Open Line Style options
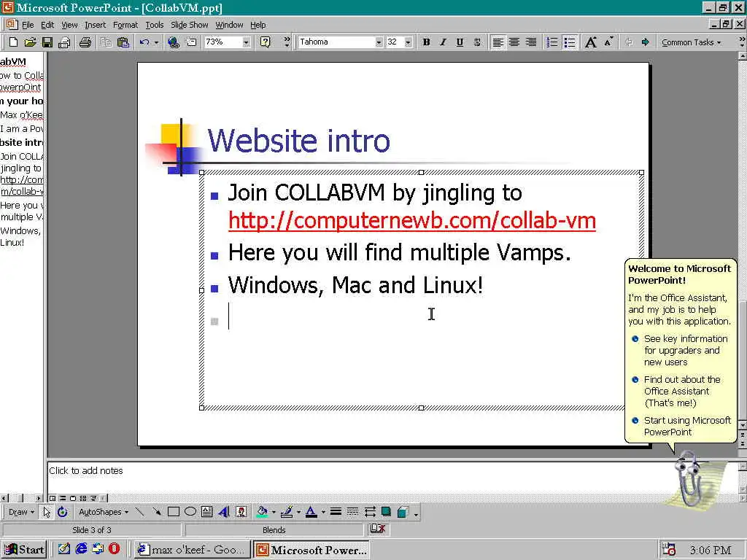Image resolution: width=747 pixels, height=560 pixels. pyautogui.click(x=336, y=512)
